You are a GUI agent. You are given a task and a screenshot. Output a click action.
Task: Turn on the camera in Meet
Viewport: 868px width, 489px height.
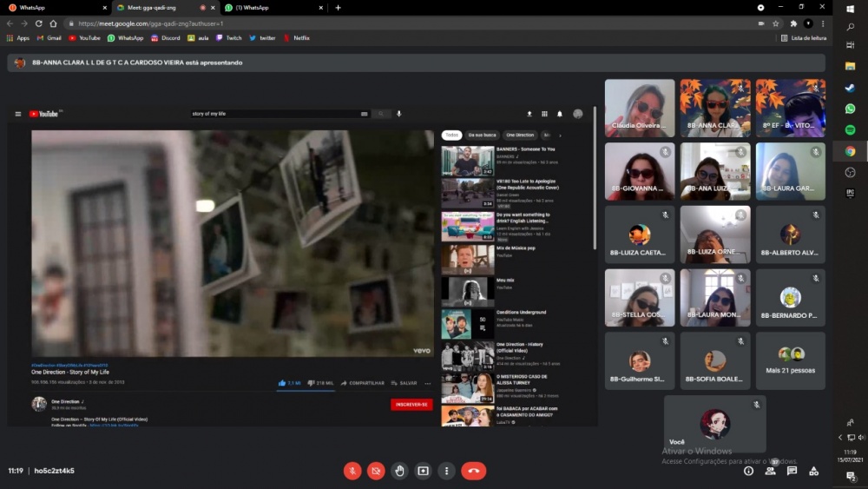coord(376,471)
